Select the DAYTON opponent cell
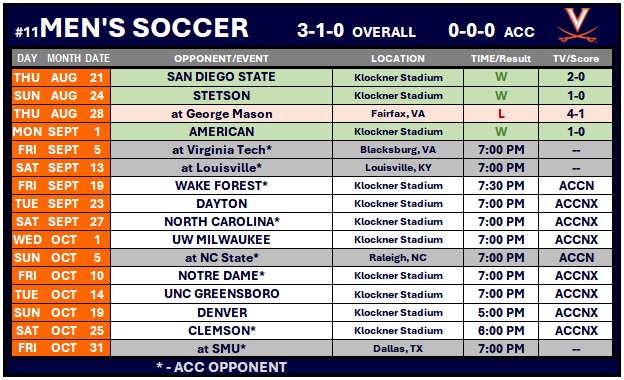624x380 pixels. point(222,204)
